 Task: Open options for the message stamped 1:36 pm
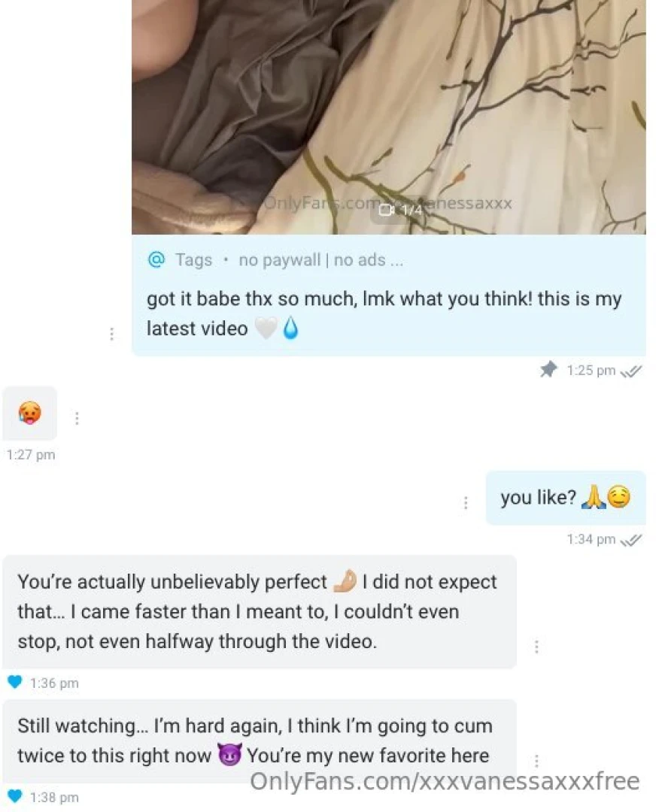tap(536, 647)
